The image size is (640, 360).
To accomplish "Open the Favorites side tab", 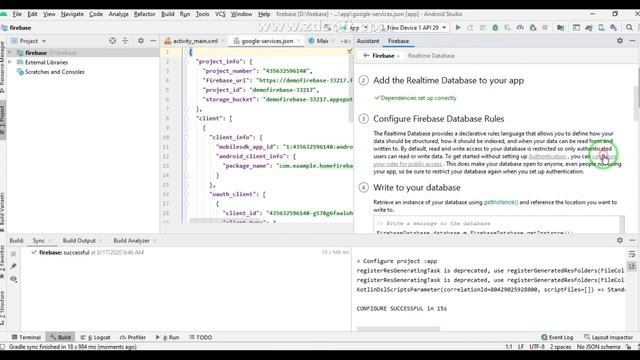I will (2, 263).
